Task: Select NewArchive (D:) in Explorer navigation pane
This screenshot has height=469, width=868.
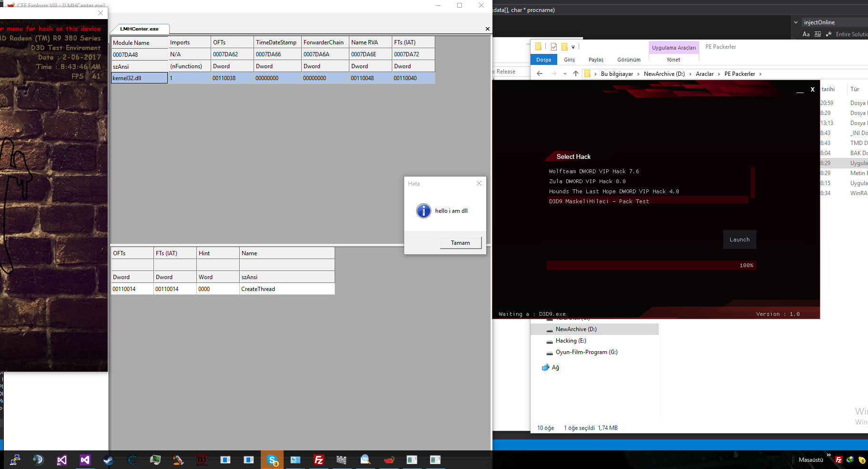Action: [x=595, y=329]
